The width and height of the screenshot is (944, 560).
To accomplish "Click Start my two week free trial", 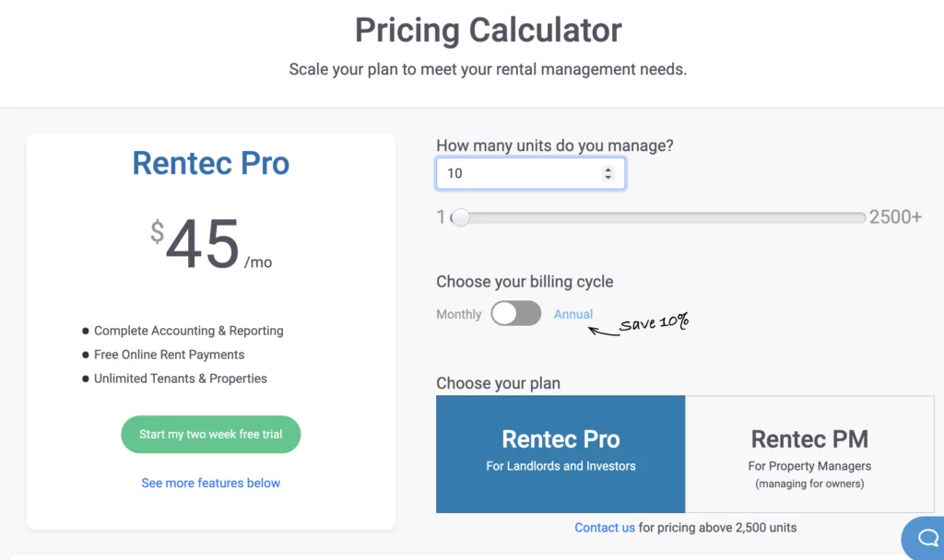I will pyautogui.click(x=211, y=435).
